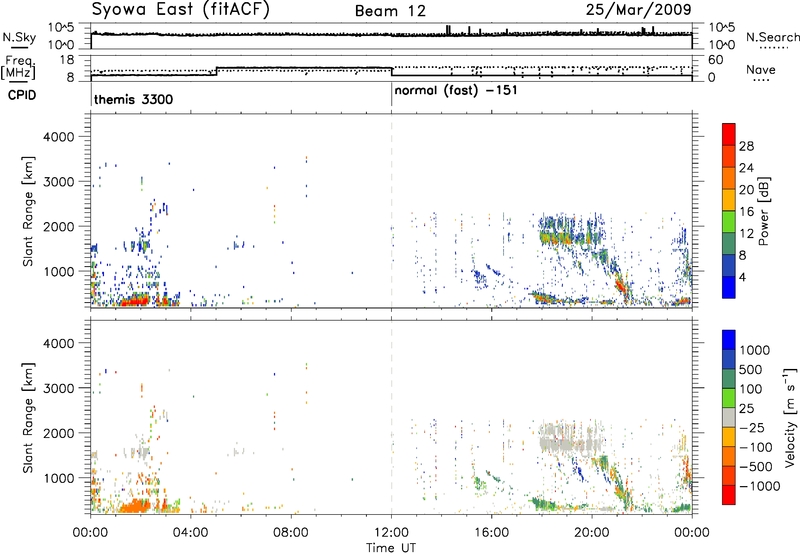Click the '24' label on power colorbar
The image size is (800, 554).
(x=746, y=168)
